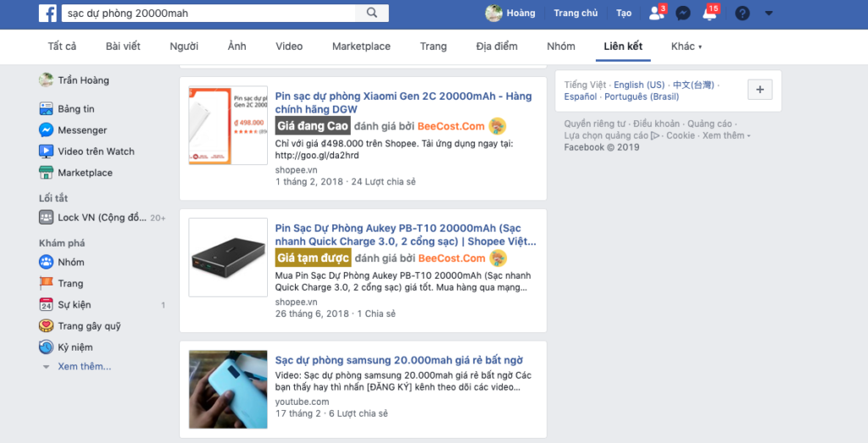This screenshot has width=868, height=443.
Task: Click Trang chủ in top bar
Action: tap(576, 13)
